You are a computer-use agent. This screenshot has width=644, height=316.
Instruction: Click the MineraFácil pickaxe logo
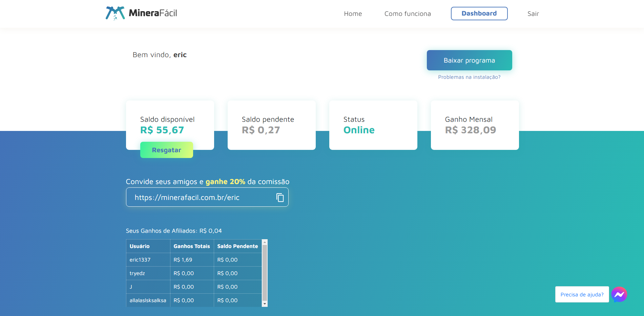(115, 13)
